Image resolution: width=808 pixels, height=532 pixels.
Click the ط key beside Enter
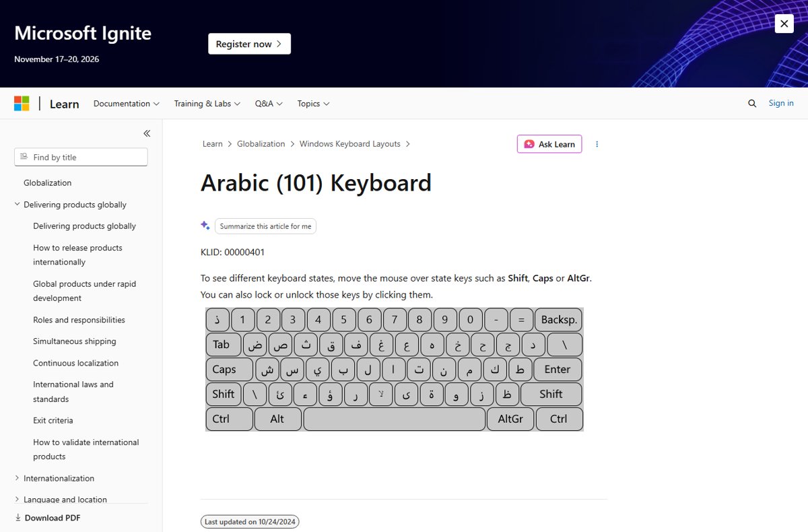520,369
